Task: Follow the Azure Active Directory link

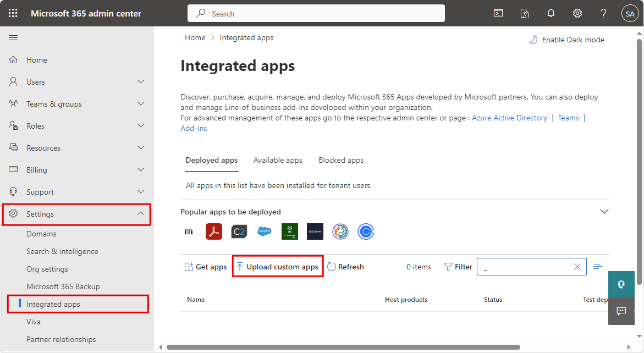Action: (509, 118)
